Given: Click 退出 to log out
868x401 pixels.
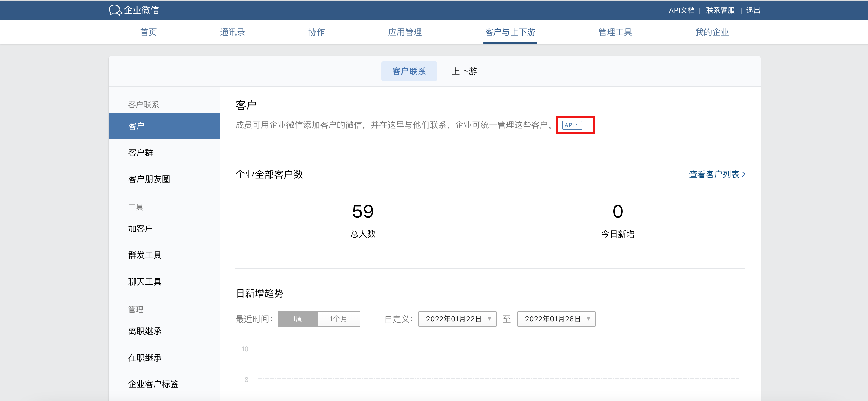Looking at the screenshot, I should pyautogui.click(x=753, y=10).
